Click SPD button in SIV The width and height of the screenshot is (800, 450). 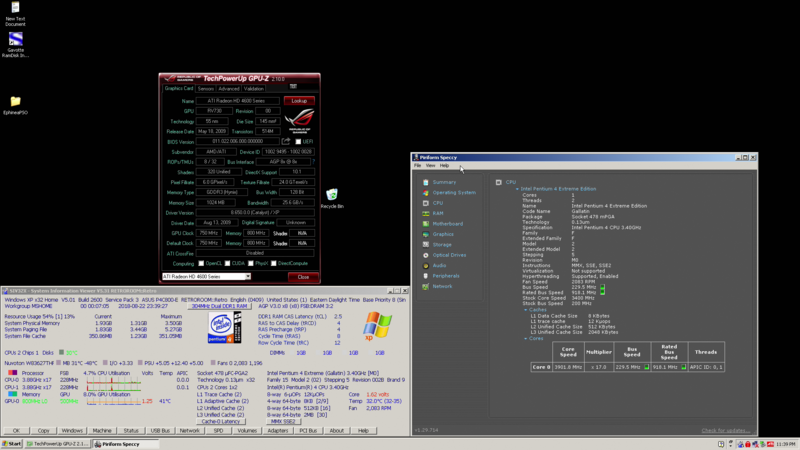[x=218, y=431]
